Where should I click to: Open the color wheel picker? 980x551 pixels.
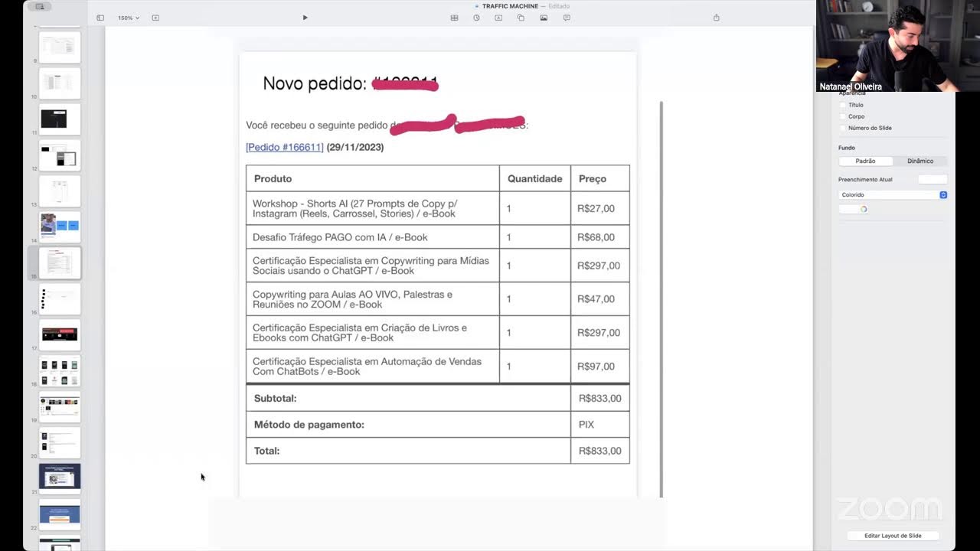[x=864, y=209]
